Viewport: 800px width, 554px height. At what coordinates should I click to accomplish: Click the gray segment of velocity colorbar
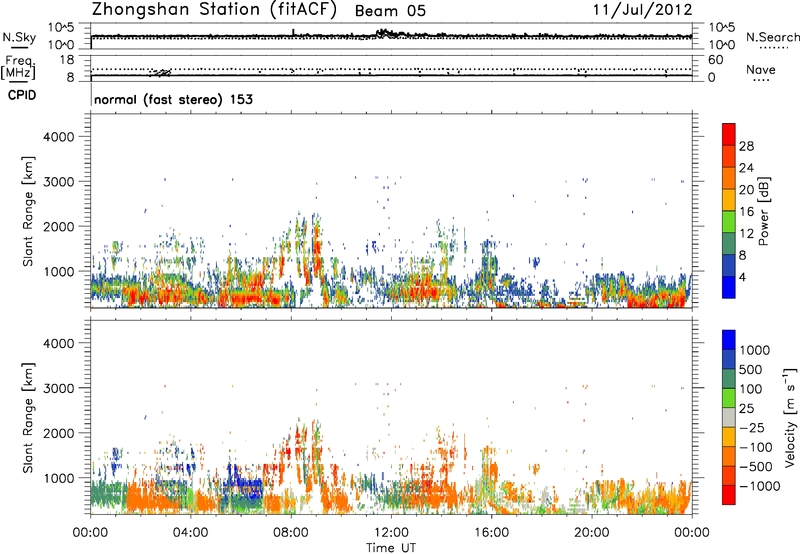tap(729, 418)
